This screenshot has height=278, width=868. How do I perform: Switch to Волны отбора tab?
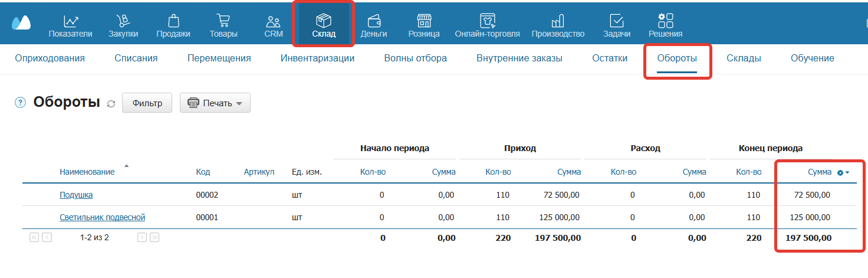(x=416, y=58)
